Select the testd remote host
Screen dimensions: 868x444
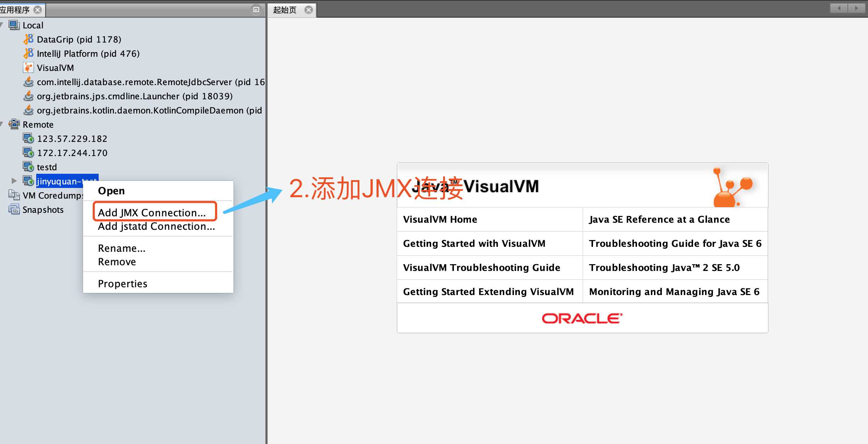[47, 167]
